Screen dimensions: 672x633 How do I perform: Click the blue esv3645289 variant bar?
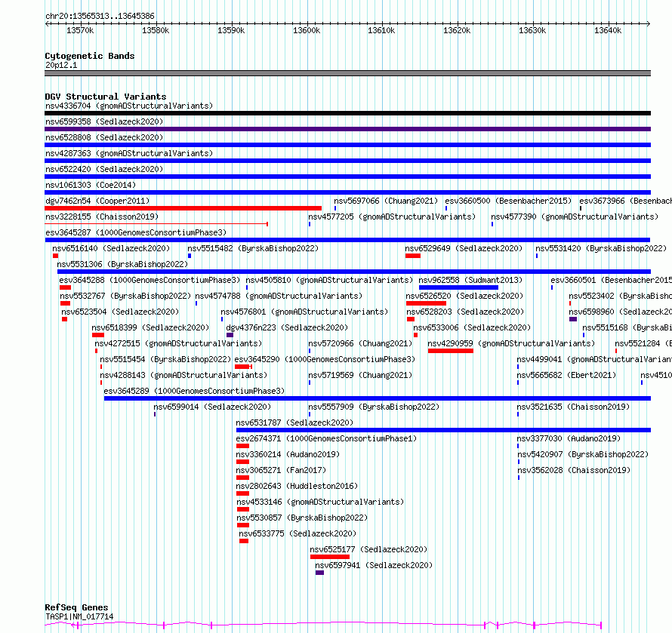(377, 398)
